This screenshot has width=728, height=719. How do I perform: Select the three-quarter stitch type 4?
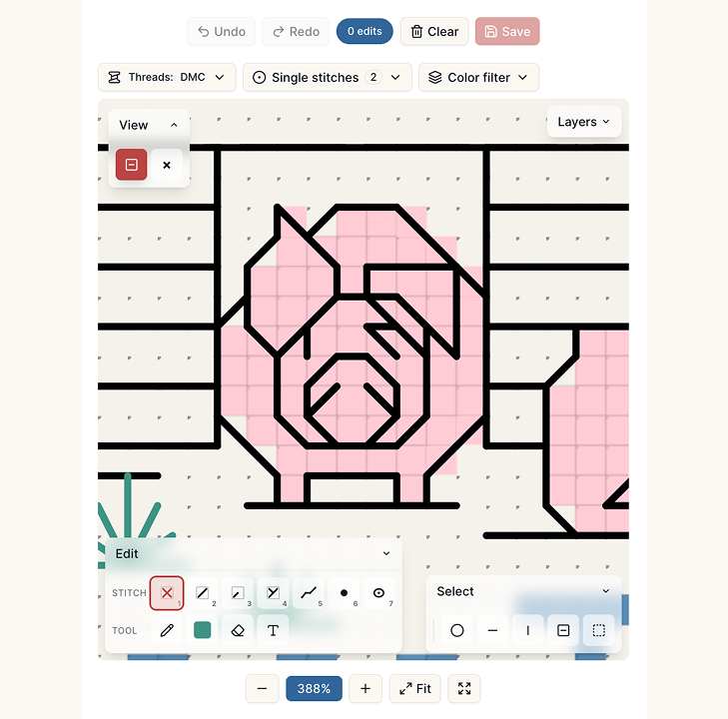pyautogui.click(x=273, y=593)
